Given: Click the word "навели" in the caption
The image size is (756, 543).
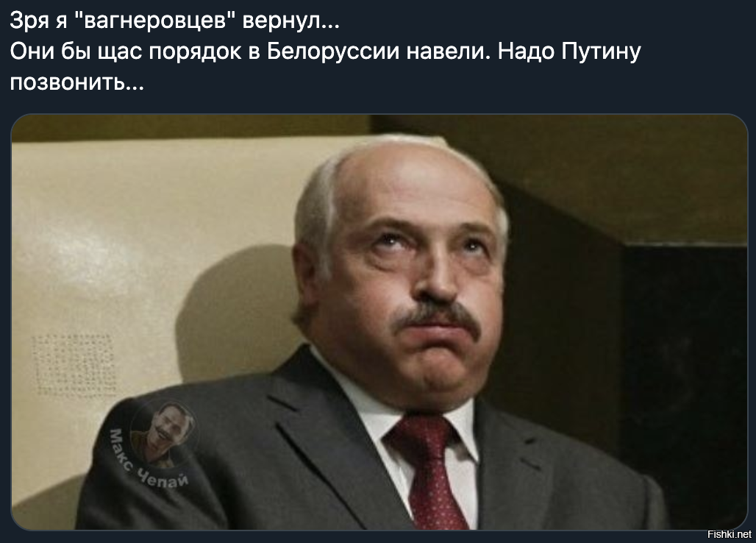Looking at the screenshot, I should [x=447, y=51].
